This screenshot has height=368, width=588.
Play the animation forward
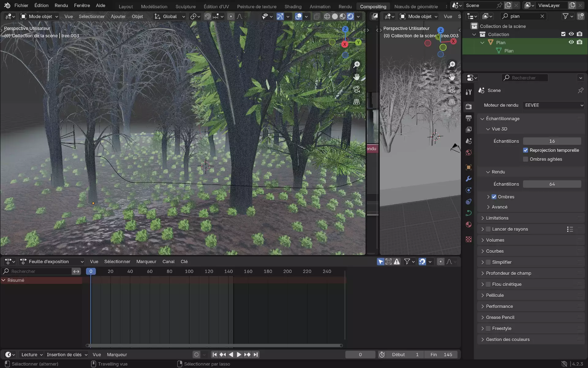click(239, 355)
